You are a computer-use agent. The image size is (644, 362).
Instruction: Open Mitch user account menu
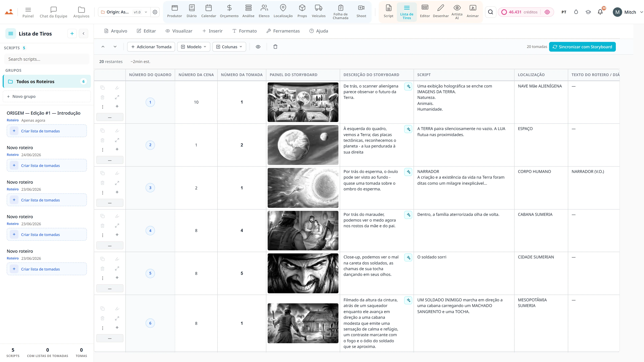tap(628, 12)
